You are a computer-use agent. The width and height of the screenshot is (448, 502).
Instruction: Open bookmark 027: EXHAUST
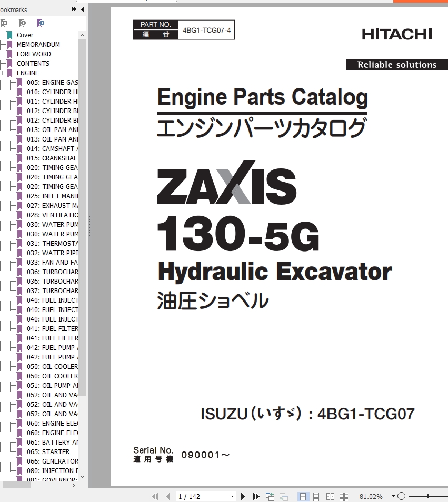tap(52, 206)
